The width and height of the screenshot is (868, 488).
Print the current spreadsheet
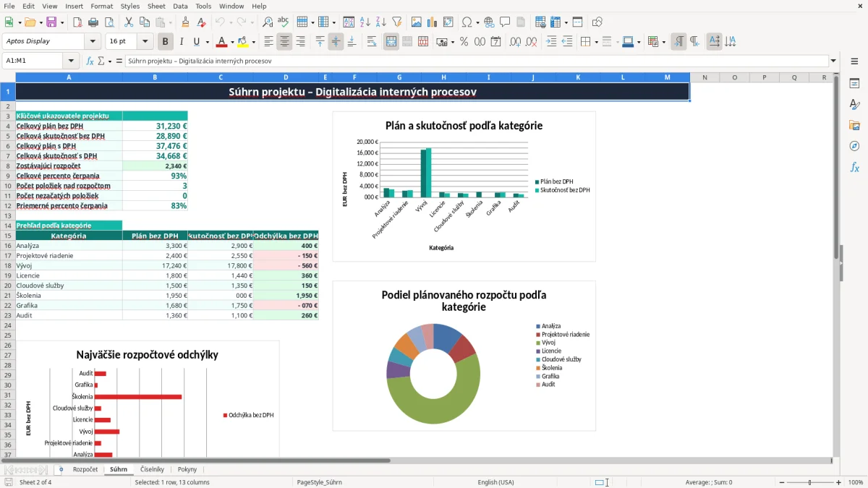94,22
